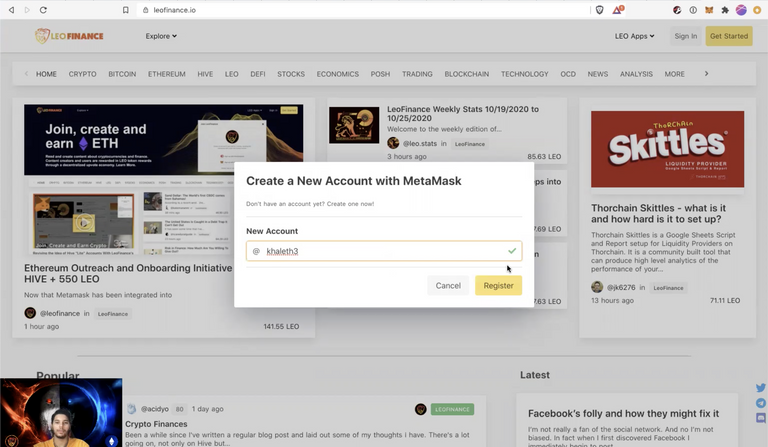The width and height of the screenshot is (768, 447).
Task: Click the Sign In button
Action: 686,36
